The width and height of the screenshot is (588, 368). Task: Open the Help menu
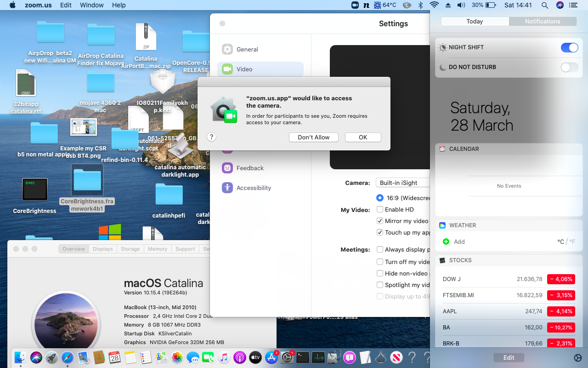tap(119, 5)
